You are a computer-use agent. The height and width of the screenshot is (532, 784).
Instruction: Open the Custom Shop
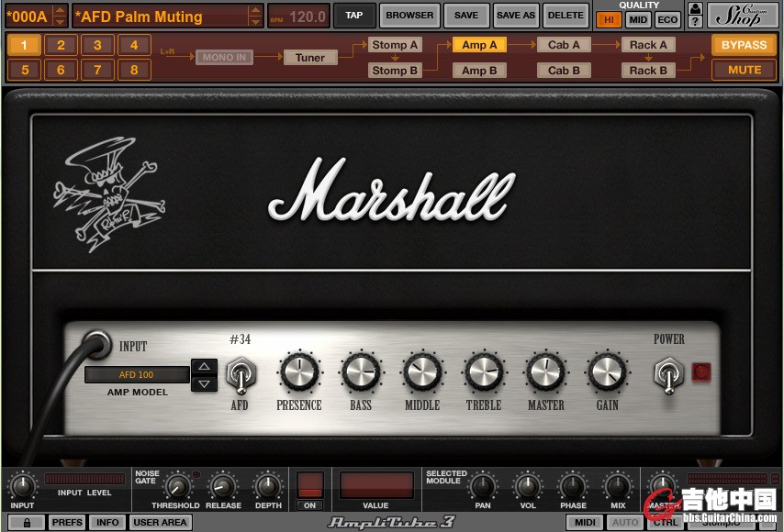pos(743,15)
